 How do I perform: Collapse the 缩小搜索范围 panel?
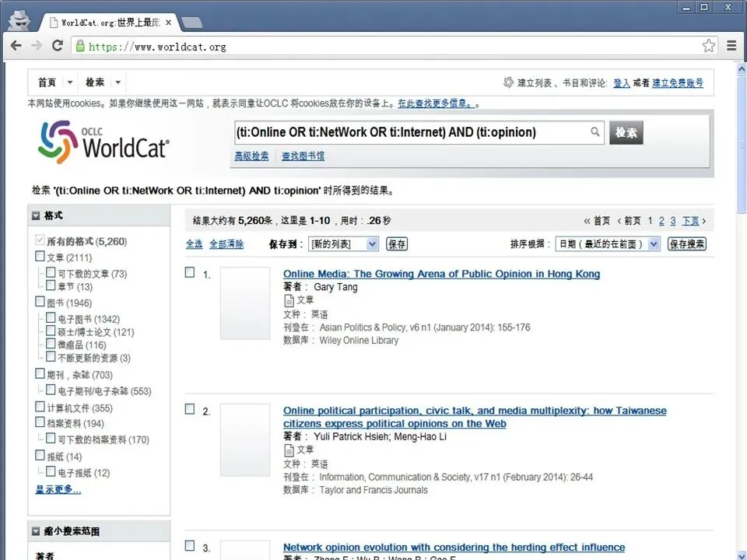tap(36, 531)
